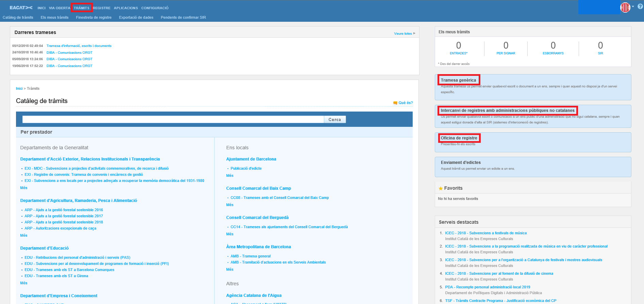Image resolution: width=644 pixels, height=304 pixels.
Task: Expand the user account dropdown arrow
Action: [633, 6]
